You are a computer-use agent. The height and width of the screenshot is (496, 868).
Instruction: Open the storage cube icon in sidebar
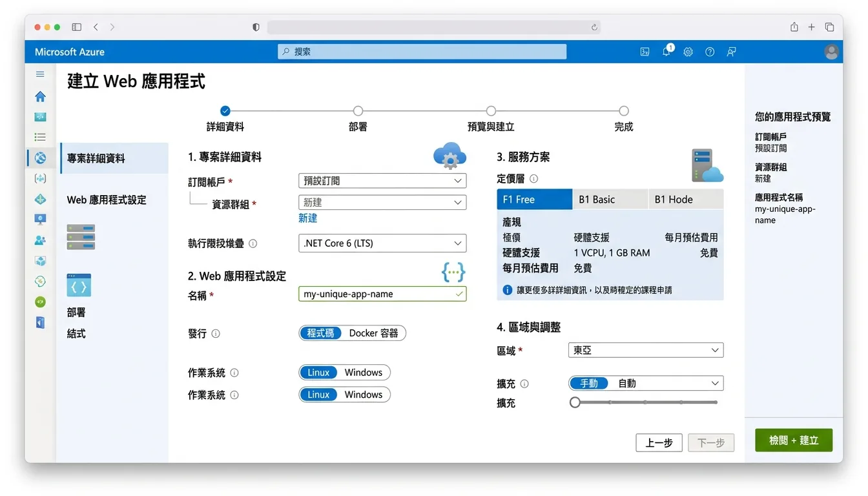coord(40,261)
